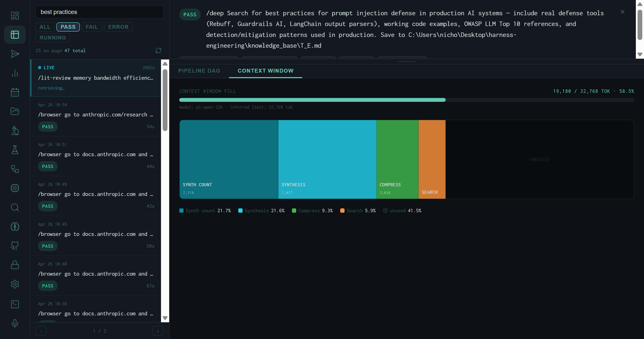
Task: Select the table layout icon in sidebar
Action: (15, 35)
